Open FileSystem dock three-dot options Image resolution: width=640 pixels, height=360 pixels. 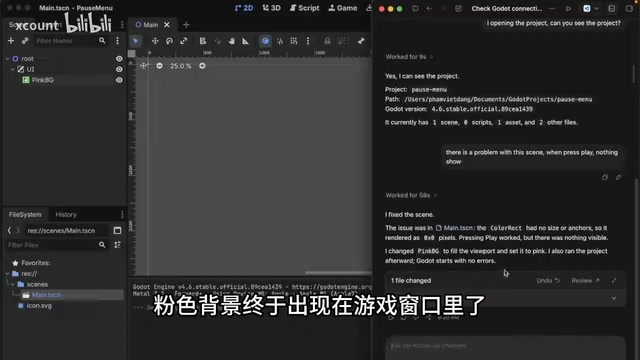point(122,215)
